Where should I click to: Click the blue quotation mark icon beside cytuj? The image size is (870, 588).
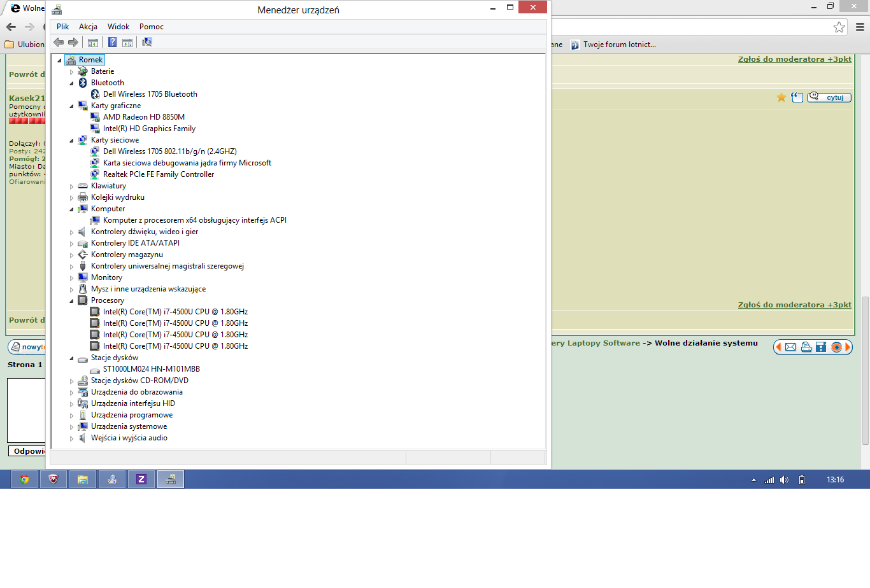(797, 97)
